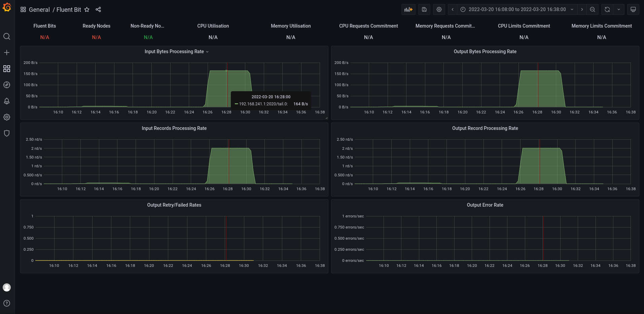Image resolution: width=644 pixels, height=314 pixels.
Task: Click the CPU Limits Commitment stat title
Action: click(x=524, y=26)
